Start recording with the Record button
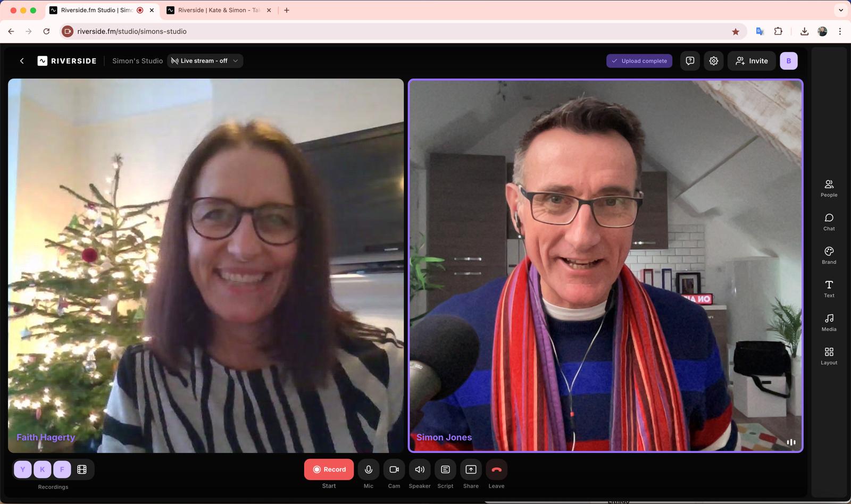Viewport: 851px width, 504px height. pos(329,469)
